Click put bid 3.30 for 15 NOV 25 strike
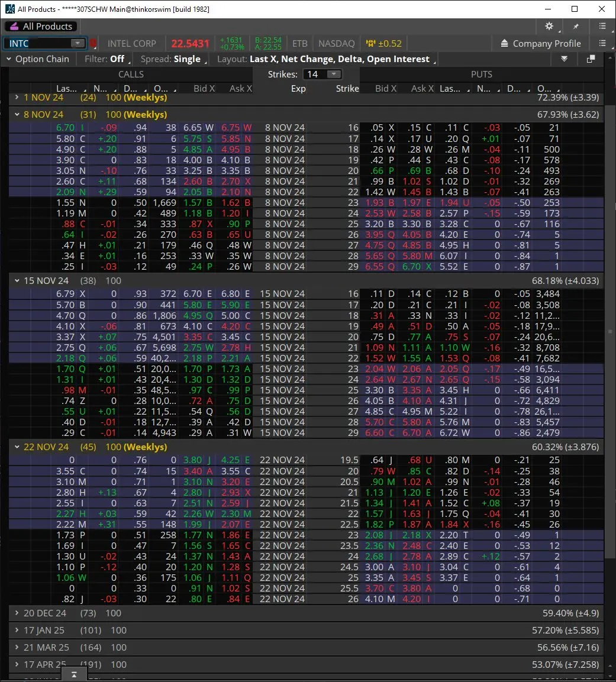The width and height of the screenshot is (616, 682). [x=379, y=390]
